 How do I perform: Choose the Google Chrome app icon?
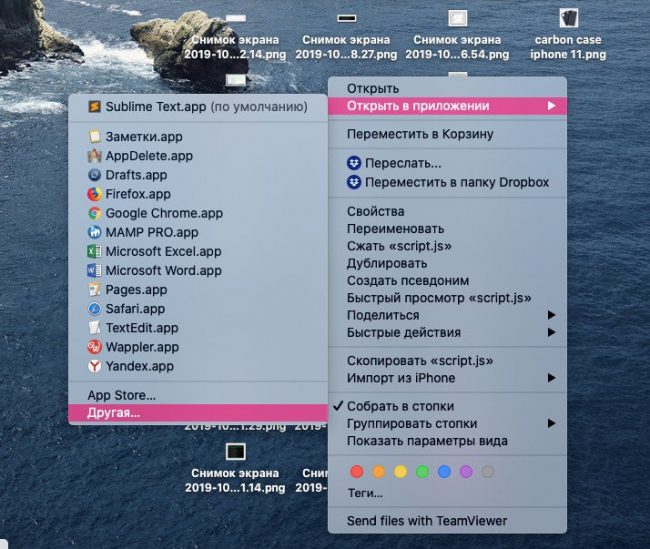[94, 213]
